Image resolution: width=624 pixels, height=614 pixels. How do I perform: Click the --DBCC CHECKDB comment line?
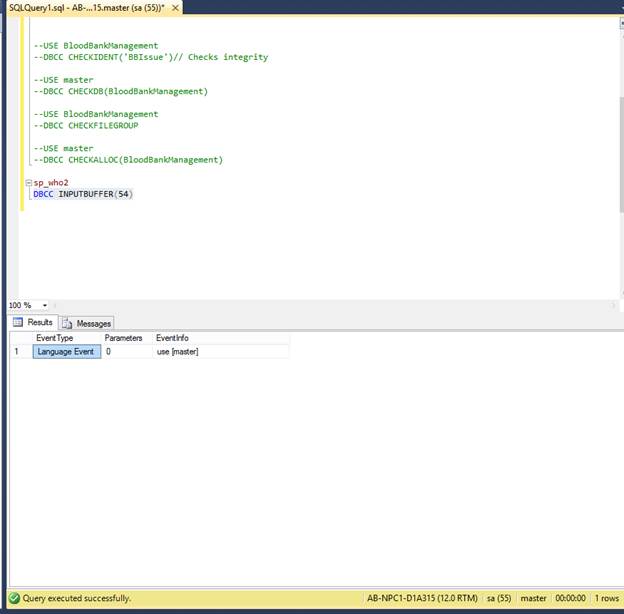(121, 92)
